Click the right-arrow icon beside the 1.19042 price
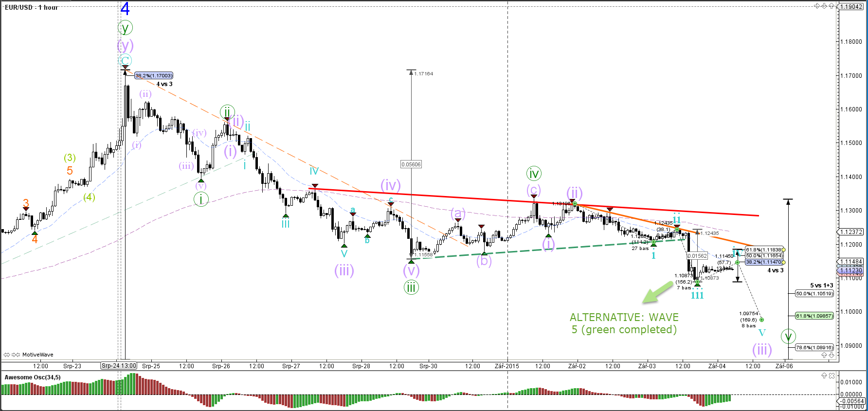The image size is (868, 411). (x=817, y=6)
